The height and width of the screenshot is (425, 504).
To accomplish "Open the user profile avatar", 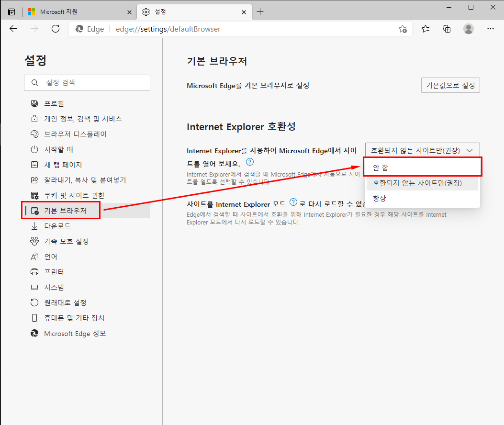I will point(468,29).
